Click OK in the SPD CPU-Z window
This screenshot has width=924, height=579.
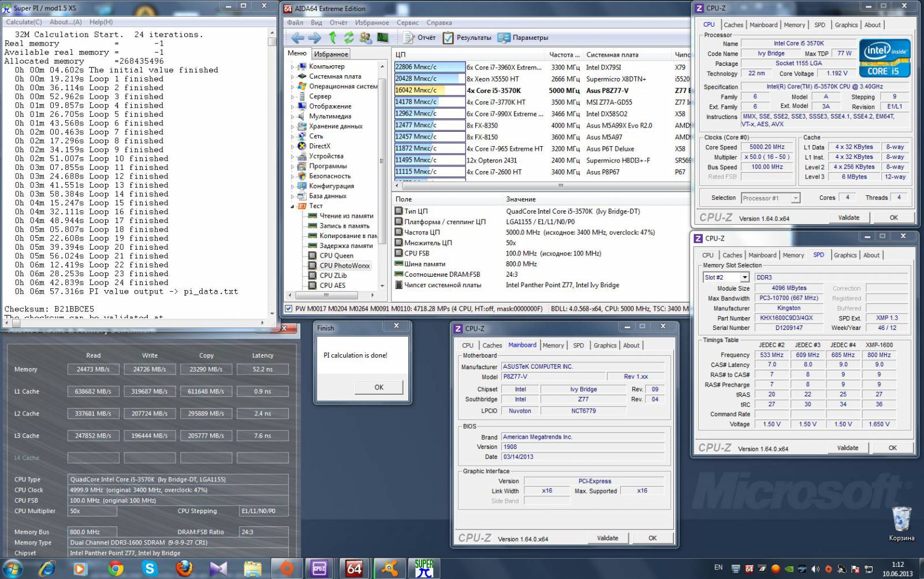point(892,448)
